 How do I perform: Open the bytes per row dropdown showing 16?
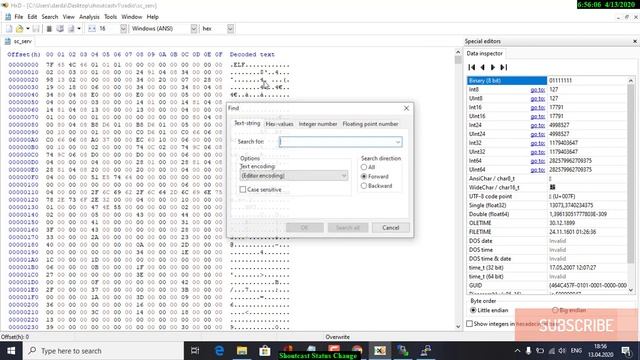coord(123,29)
